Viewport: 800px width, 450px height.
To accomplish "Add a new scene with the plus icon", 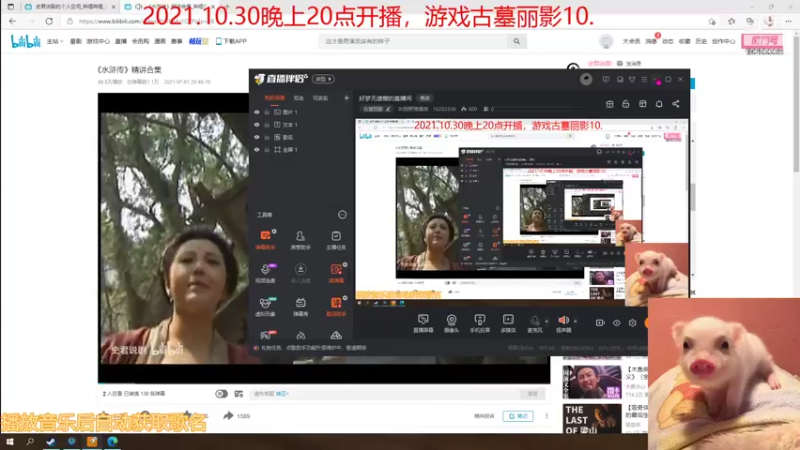I will click(346, 98).
